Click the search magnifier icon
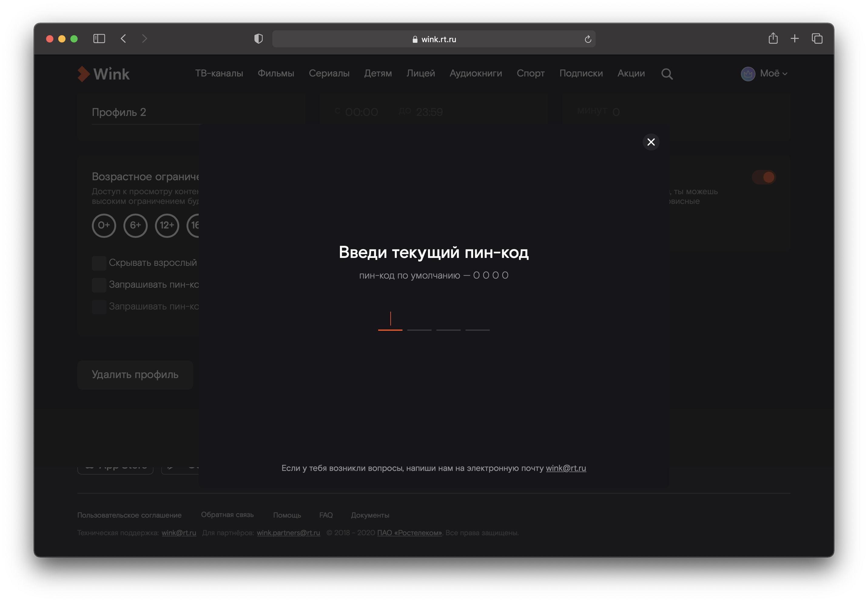 (667, 74)
